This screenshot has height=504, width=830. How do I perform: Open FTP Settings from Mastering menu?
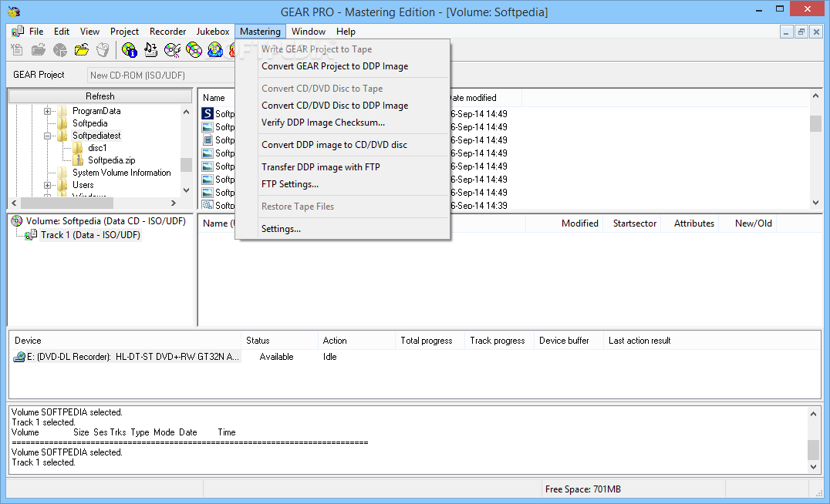[343, 184]
